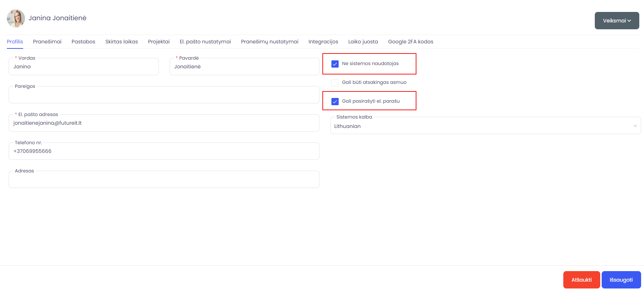Click Janina Jonaitienė's profile avatar

16,18
